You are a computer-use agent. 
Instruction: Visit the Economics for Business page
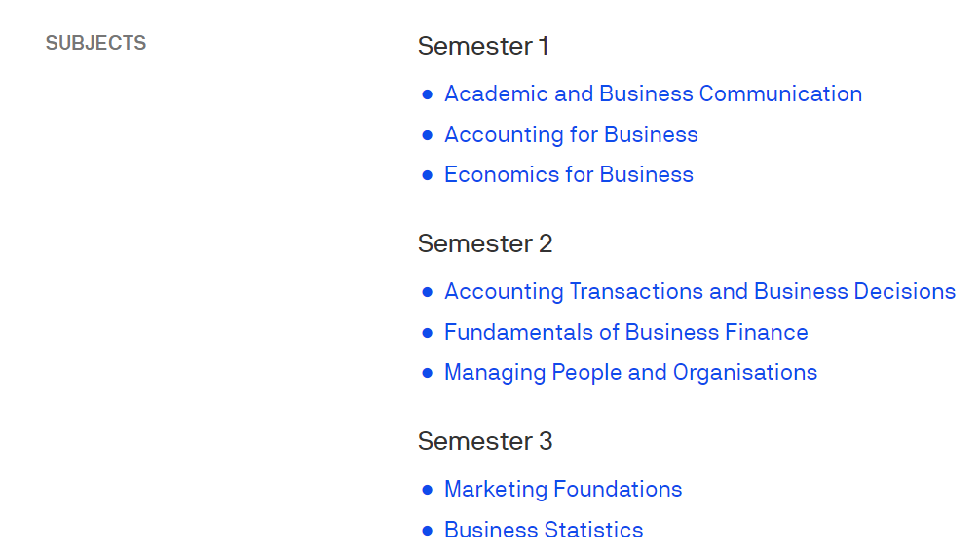click(569, 175)
